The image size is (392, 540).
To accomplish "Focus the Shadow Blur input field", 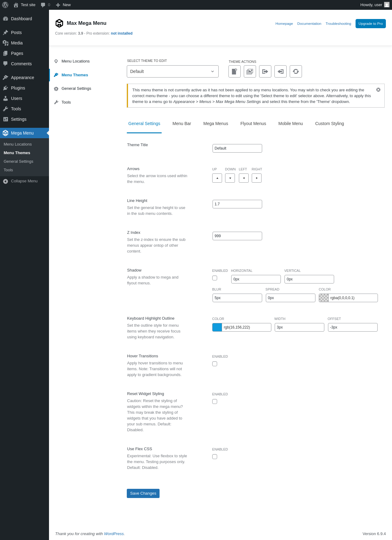I will 237,298.
